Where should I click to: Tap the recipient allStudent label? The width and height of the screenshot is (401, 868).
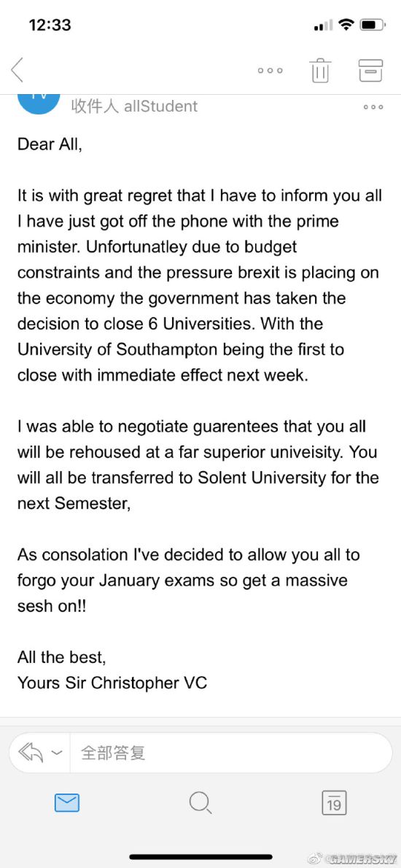pyautogui.click(x=161, y=106)
